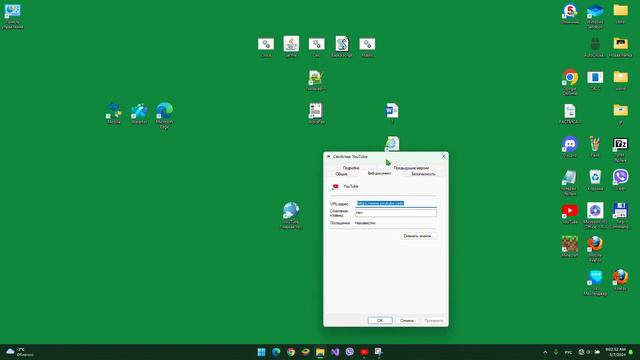Viewport: 640px width, 360px height.
Task: Open the Windows Sandbox desktop shortcut
Action: point(595,11)
